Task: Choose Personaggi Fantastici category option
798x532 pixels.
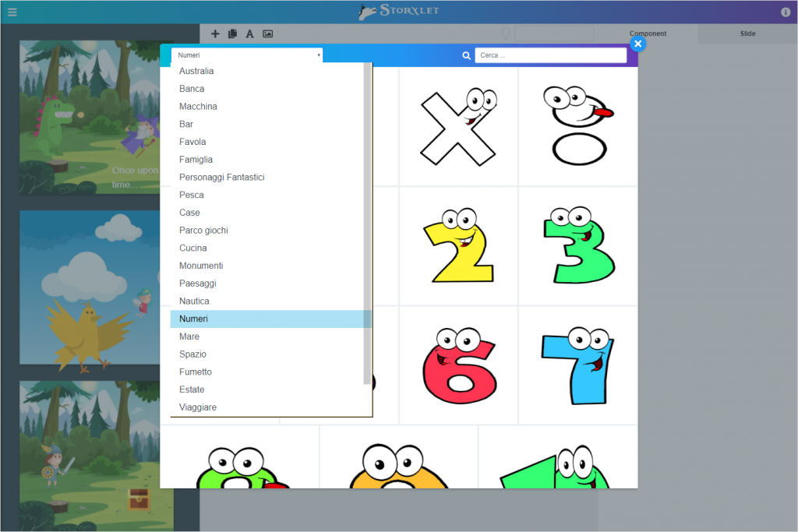Action: coord(221,178)
